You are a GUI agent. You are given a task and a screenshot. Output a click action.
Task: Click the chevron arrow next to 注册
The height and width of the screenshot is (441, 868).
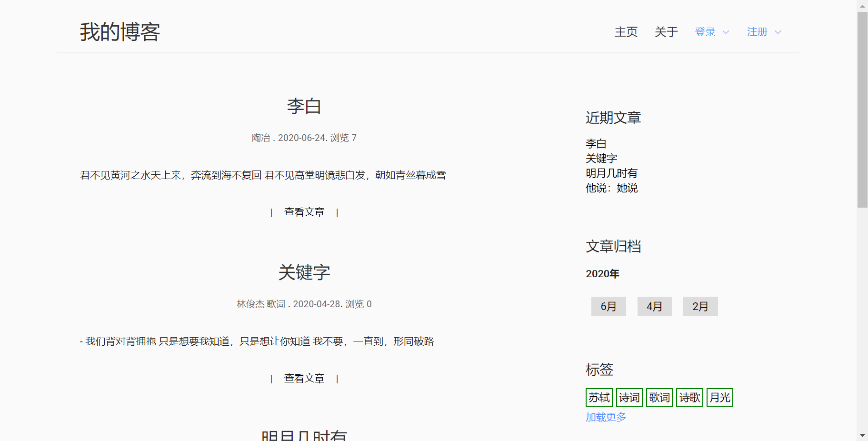point(778,32)
